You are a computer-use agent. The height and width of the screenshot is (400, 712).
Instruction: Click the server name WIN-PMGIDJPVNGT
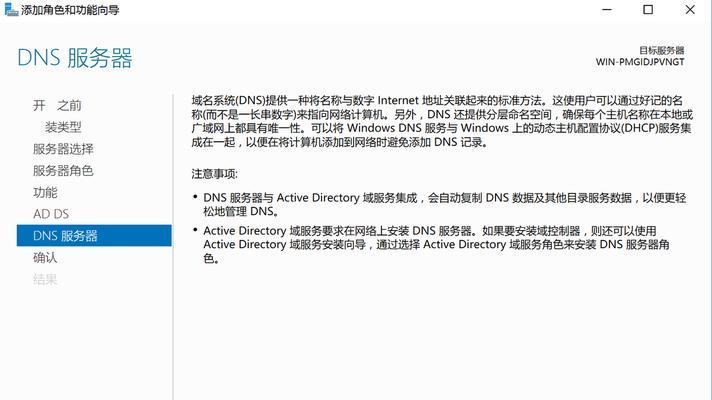coord(640,62)
